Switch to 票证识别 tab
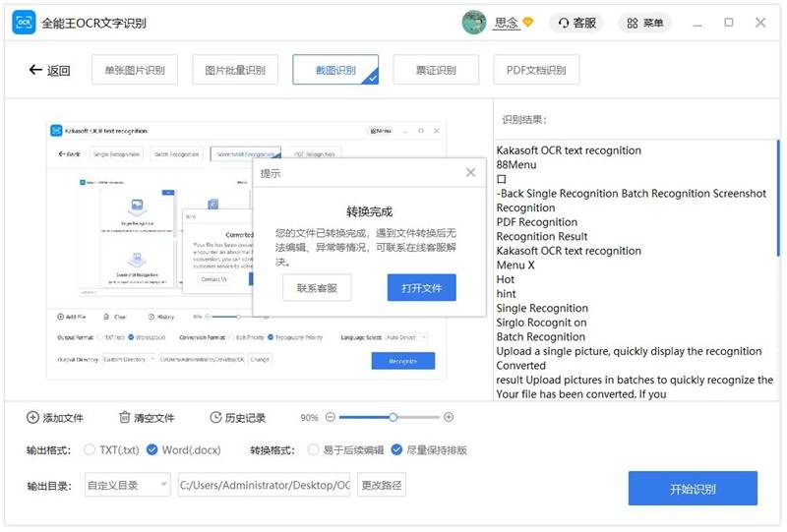 coord(436,70)
